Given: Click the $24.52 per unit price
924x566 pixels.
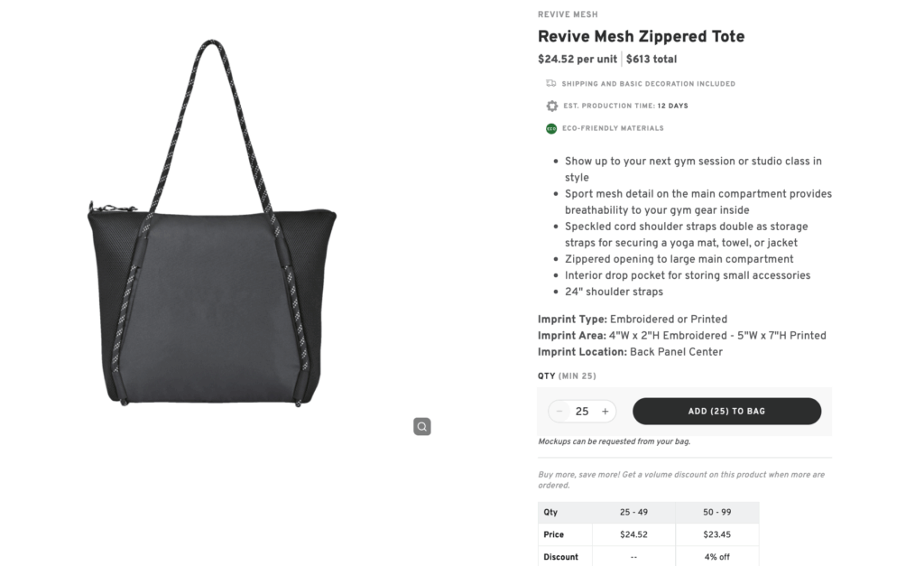Looking at the screenshot, I should tap(577, 59).
